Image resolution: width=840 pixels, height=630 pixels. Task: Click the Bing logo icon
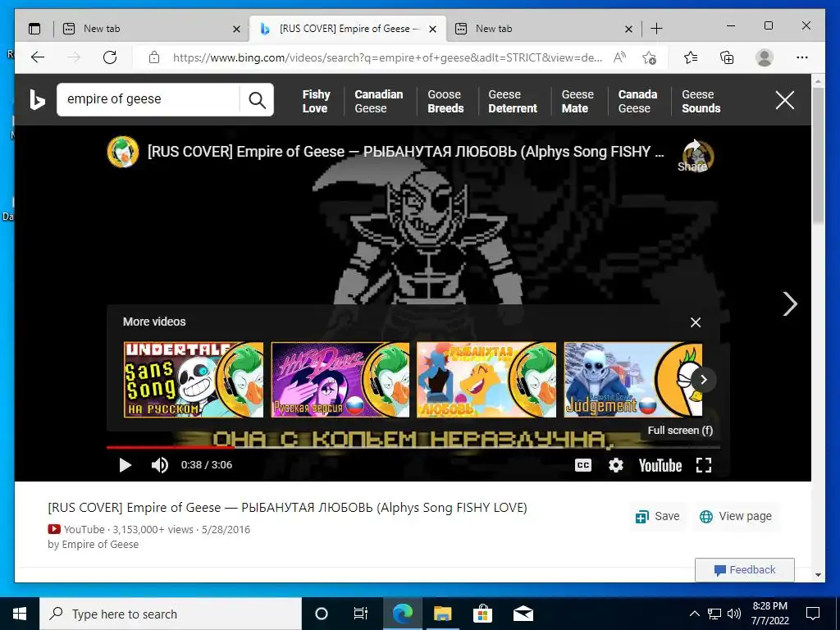[x=37, y=99]
